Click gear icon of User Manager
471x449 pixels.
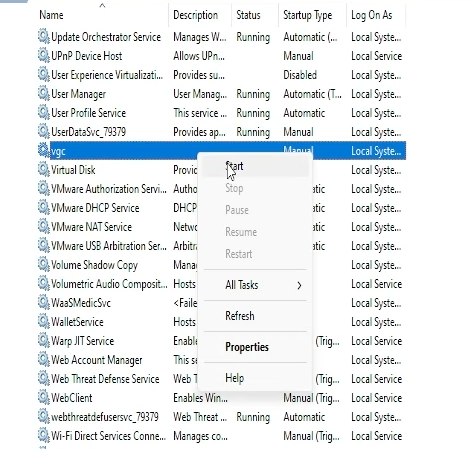(43, 93)
